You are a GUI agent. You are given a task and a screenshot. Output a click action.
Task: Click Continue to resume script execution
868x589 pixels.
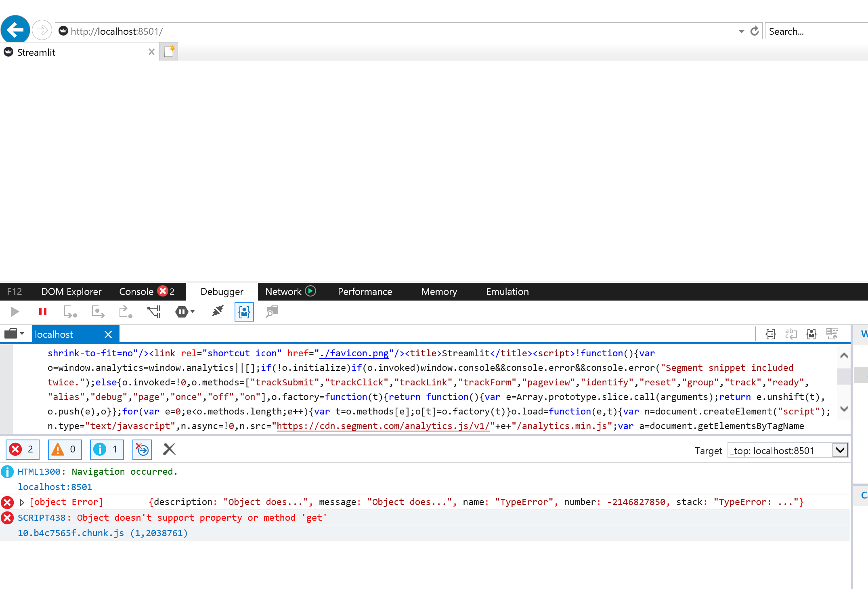pos(15,311)
